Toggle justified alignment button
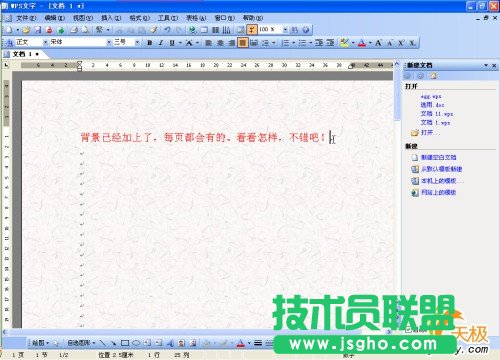The height and width of the screenshot is (360, 500). pyautogui.click(x=243, y=43)
